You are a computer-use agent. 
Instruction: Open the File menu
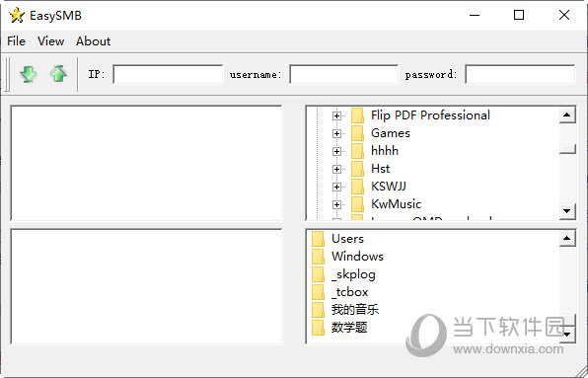coord(16,41)
